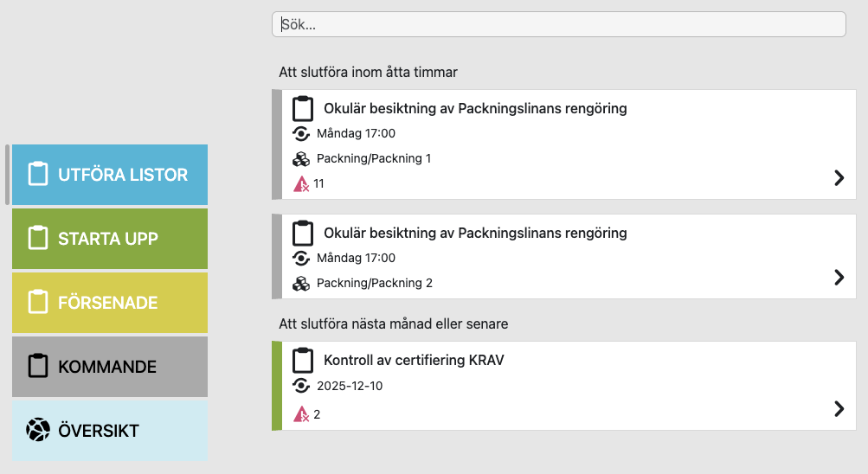Image resolution: width=868 pixels, height=474 pixels.
Task: Go to the Kommande view
Action: (x=107, y=367)
